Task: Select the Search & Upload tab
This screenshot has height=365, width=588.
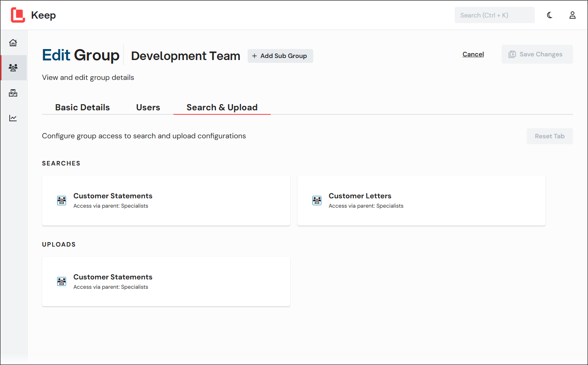Action: (222, 107)
